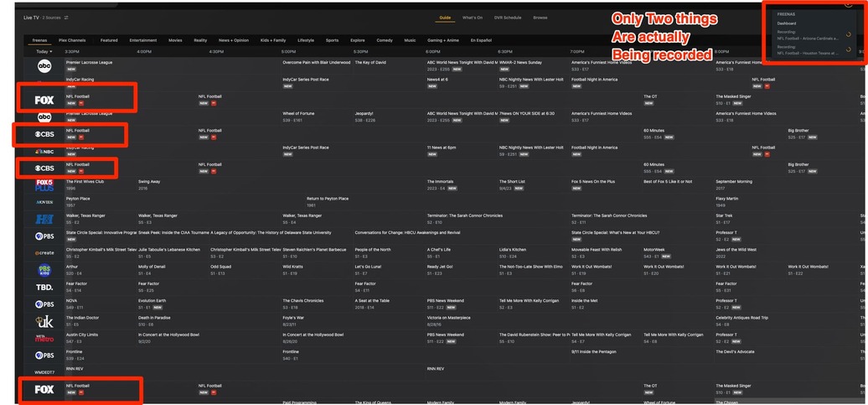The image size is (868, 405).
Task: Select the En Español category tab
Action: pos(481,40)
